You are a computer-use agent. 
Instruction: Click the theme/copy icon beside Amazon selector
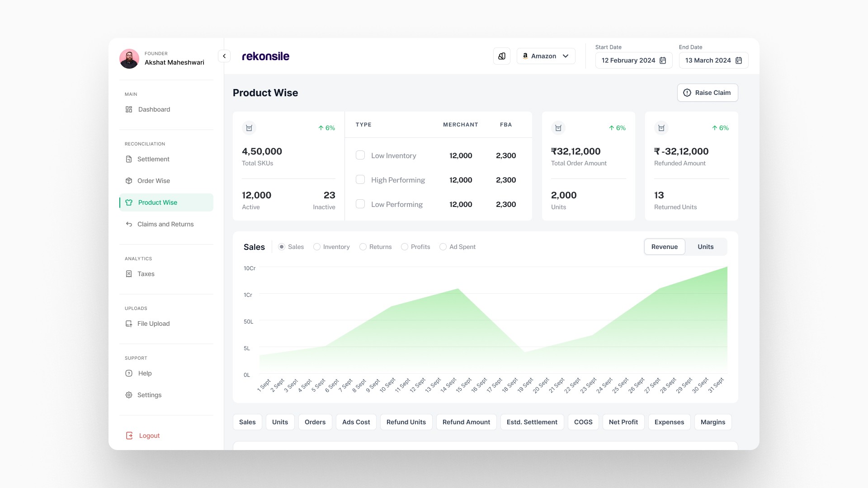coord(501,56)
